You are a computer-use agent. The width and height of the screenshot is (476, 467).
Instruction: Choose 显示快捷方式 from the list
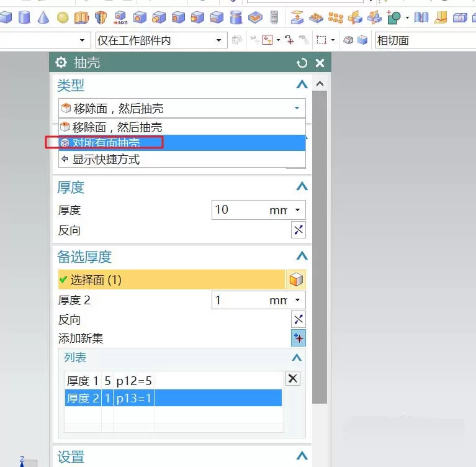tap(182, 159)
